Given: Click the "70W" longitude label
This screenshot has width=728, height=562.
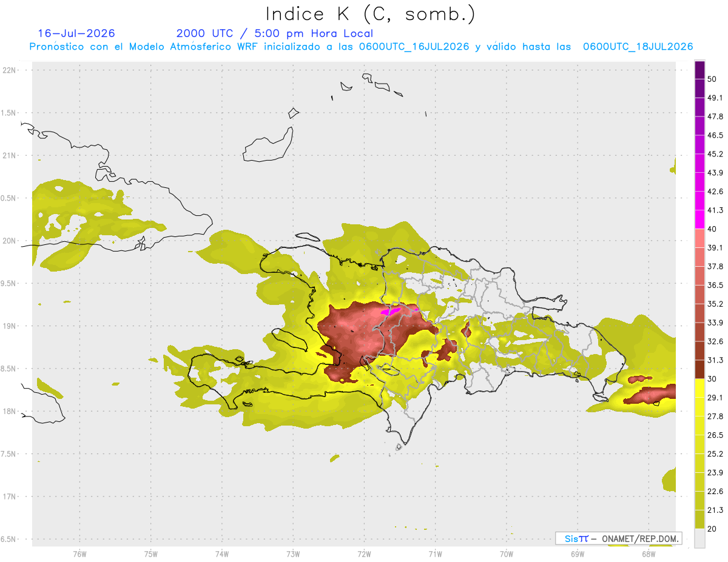Looking at the screenshot, I should (506, 554).
